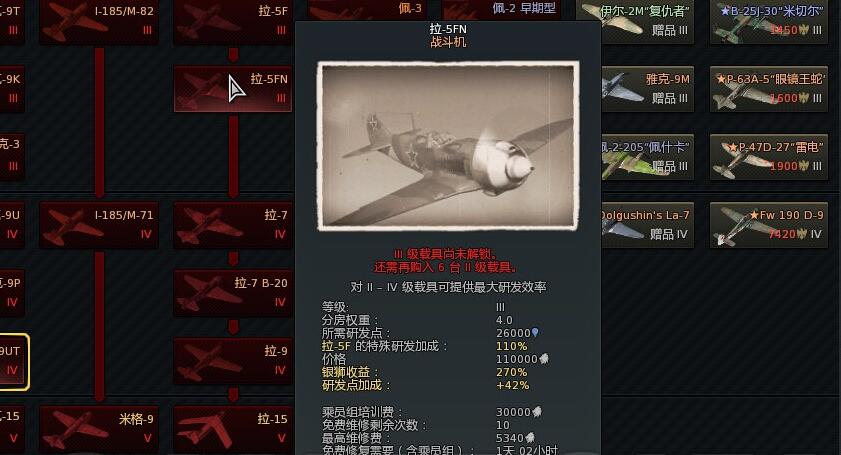The height and width of the screenshot is (455, 841).
Task: Choose the I-185/M-71 aircraft card
Action: click(x=99, y=225)
